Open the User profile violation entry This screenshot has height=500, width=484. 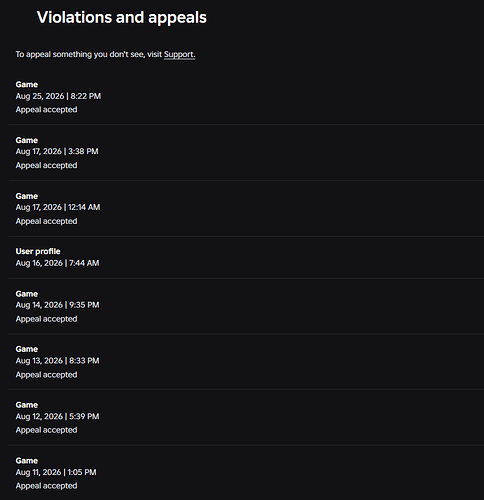(246, 257)
